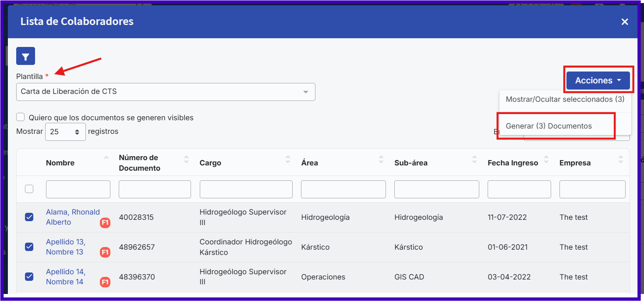Select Mostrar/Ocultar seleccionados (3) option
This screenshot has height=301, width=644.
565,100
